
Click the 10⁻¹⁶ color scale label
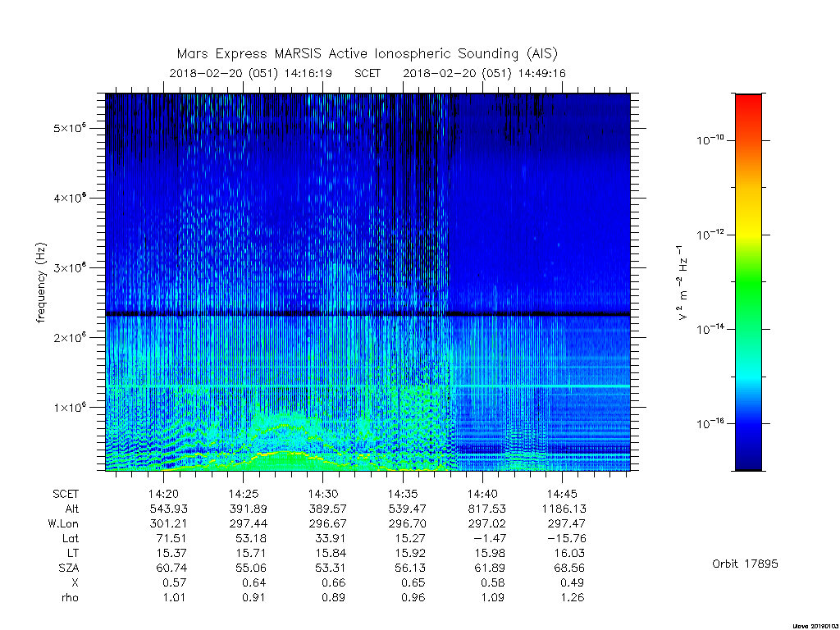(710, 424)
